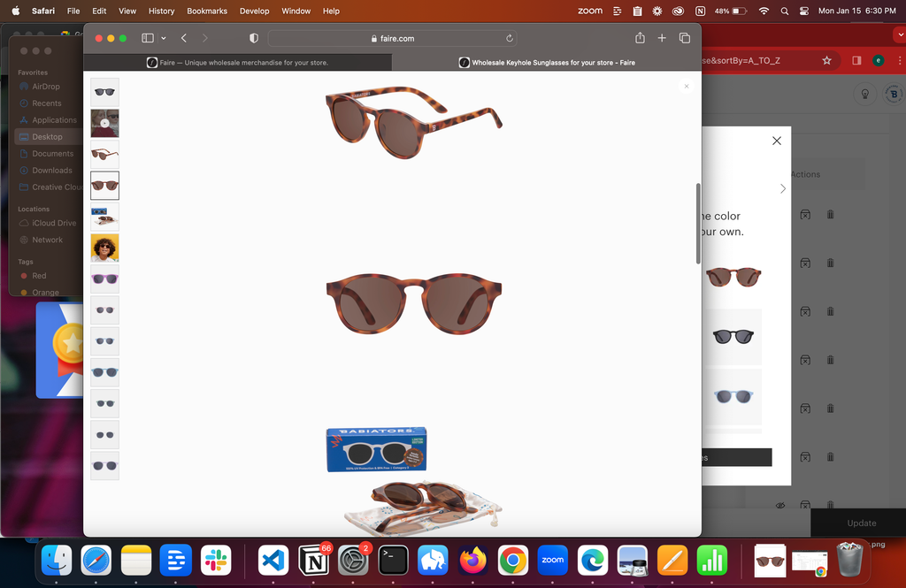Toggle product visibility with the eye icon
This screenshot has height=588, width=906.
pos(779,505)
